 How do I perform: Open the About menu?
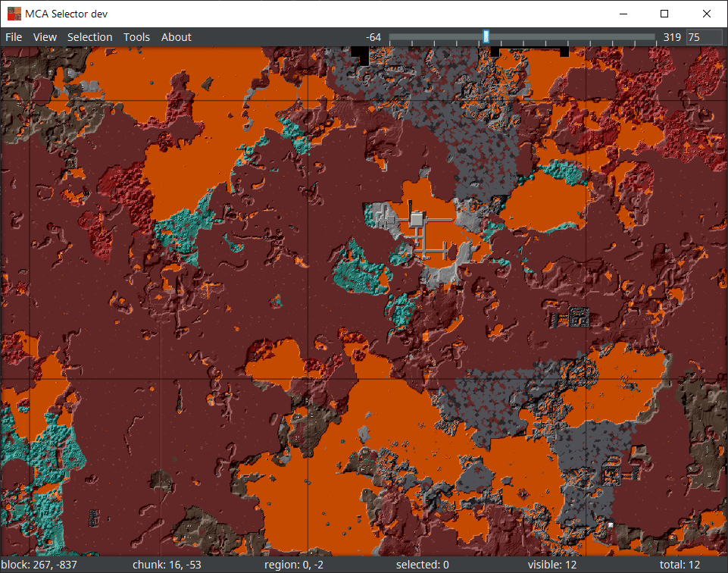(176, 36)
